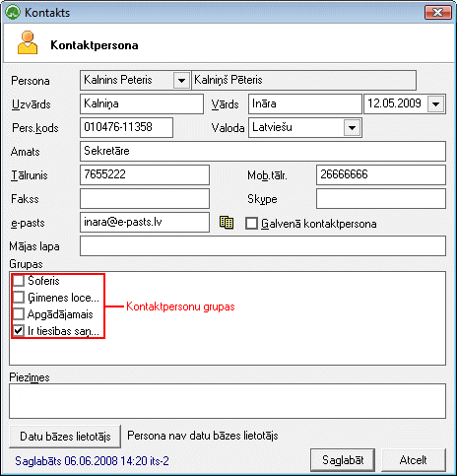Click the Atcelt button
457x476 pixels.
414,460
